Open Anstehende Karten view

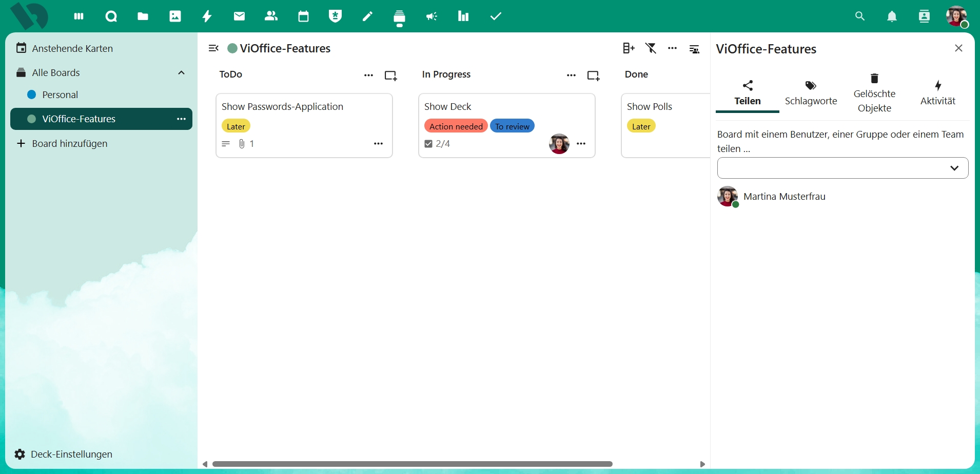tap(101, 48)
